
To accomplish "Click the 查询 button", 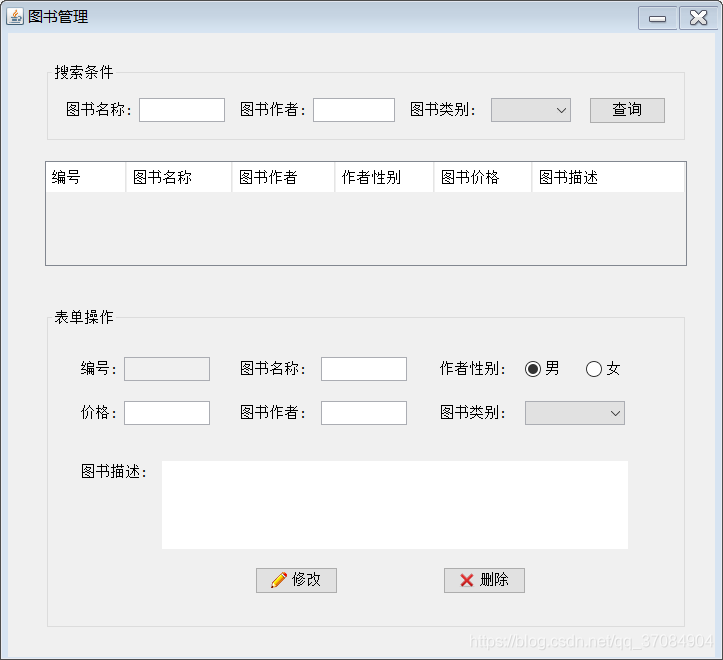I will 627,110.
